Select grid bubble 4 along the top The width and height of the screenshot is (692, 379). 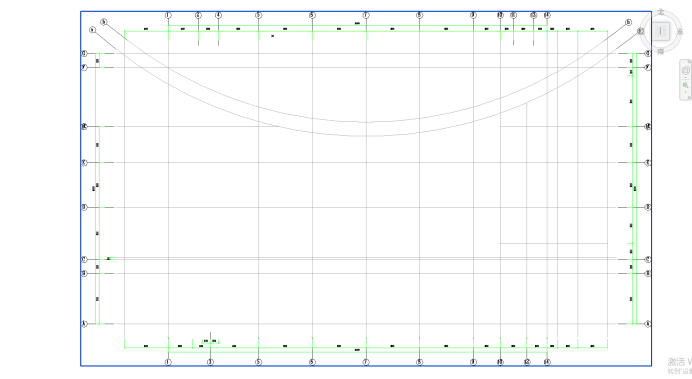218,15
